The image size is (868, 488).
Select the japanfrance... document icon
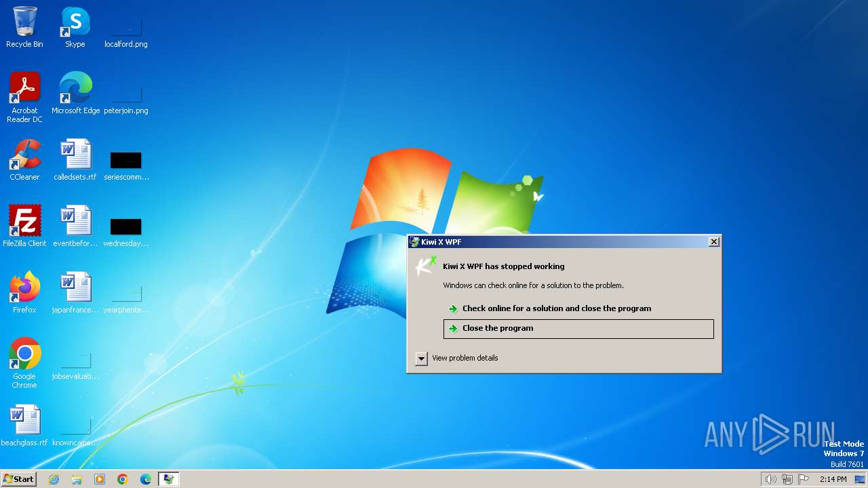75,293
